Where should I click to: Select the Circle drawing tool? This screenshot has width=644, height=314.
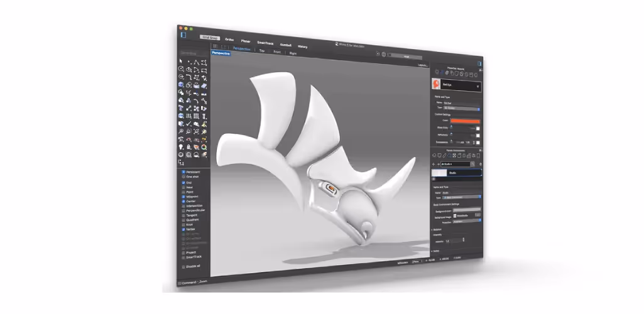coord(181,69)
